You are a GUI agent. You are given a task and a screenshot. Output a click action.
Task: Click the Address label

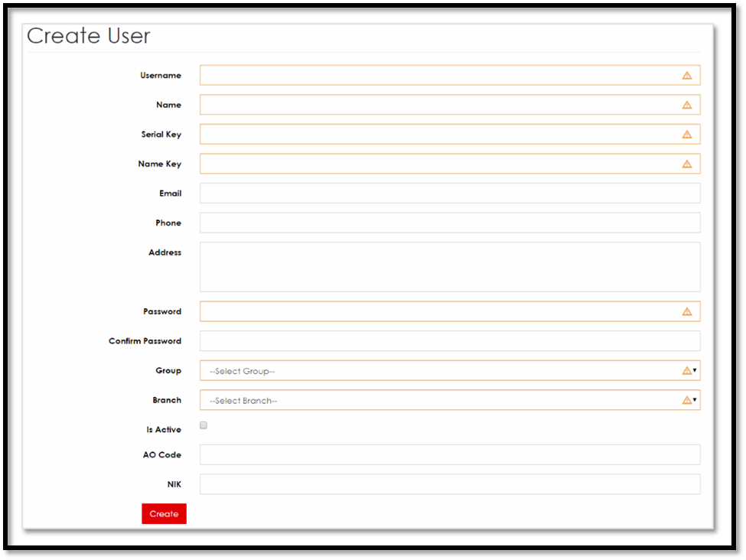pyautogui.click(x=165, y=252)
